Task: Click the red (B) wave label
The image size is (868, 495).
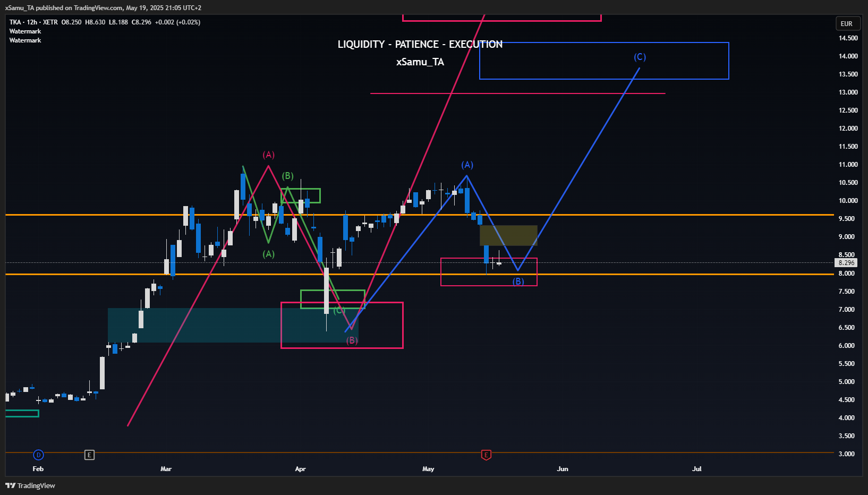Action: click(x=352, y=340)
